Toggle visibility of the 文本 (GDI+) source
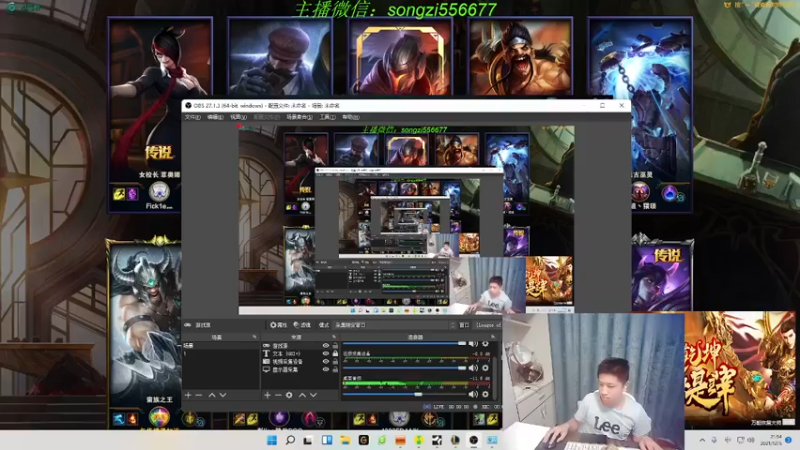This screenshot has height=450, width=800. (326, 353)
